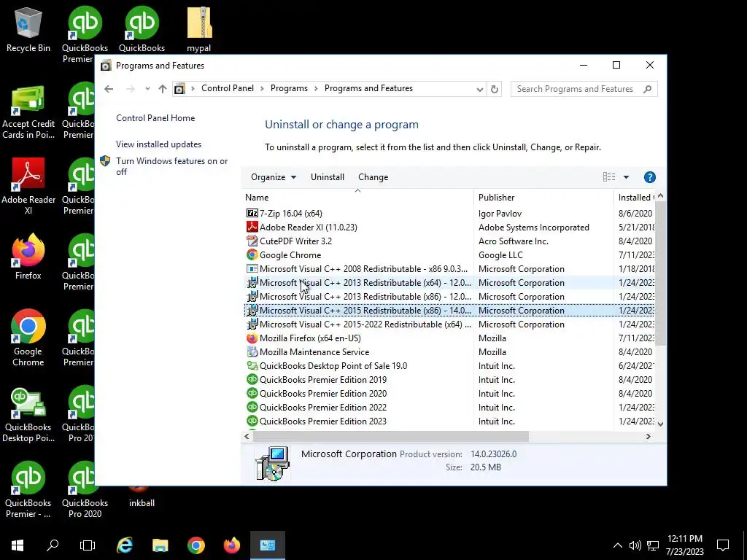Click the Firefox taskbar icon

(x=231, y=545)
